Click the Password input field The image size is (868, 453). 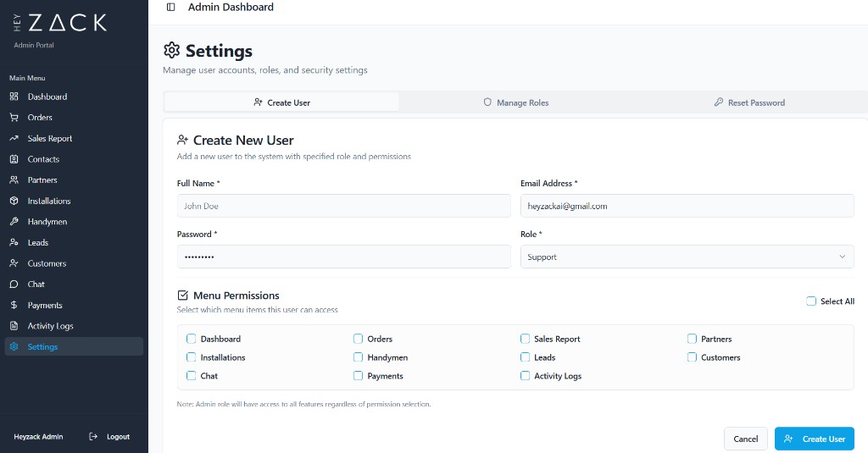(x=344, y=257)
